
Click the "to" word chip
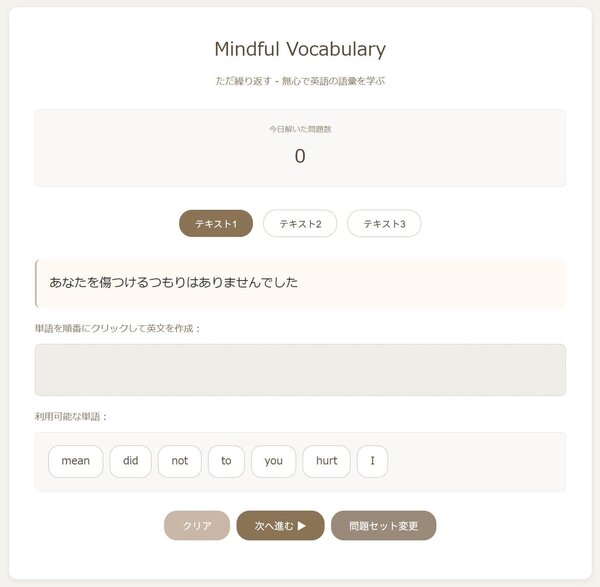pyautogui.click(x=226, y=461)
